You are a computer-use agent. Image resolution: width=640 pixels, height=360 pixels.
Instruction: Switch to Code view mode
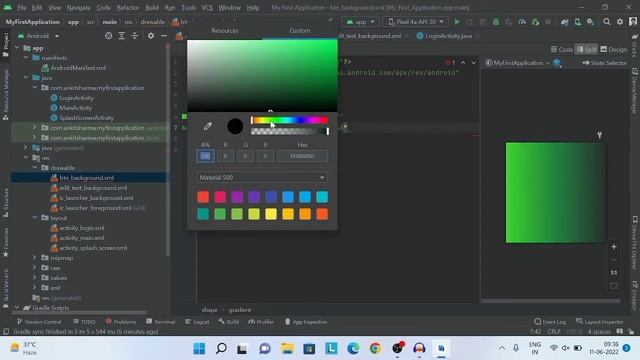(562, 49)
